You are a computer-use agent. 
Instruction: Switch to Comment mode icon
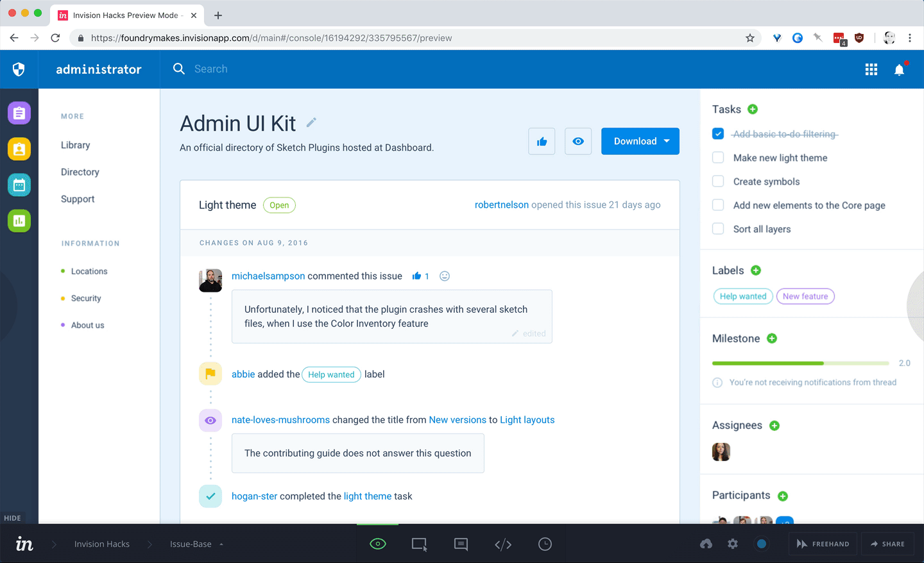click(x=461, y=544)
